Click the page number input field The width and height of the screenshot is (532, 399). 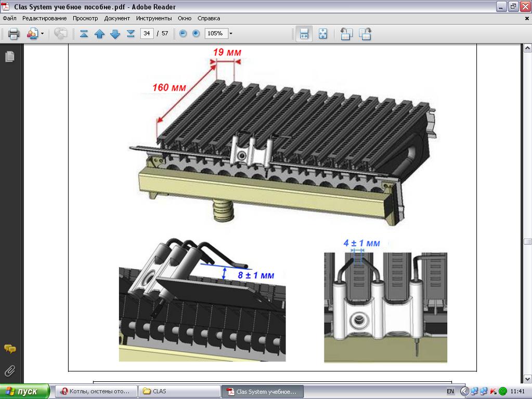pyautogui.click(x=147, y=33)
